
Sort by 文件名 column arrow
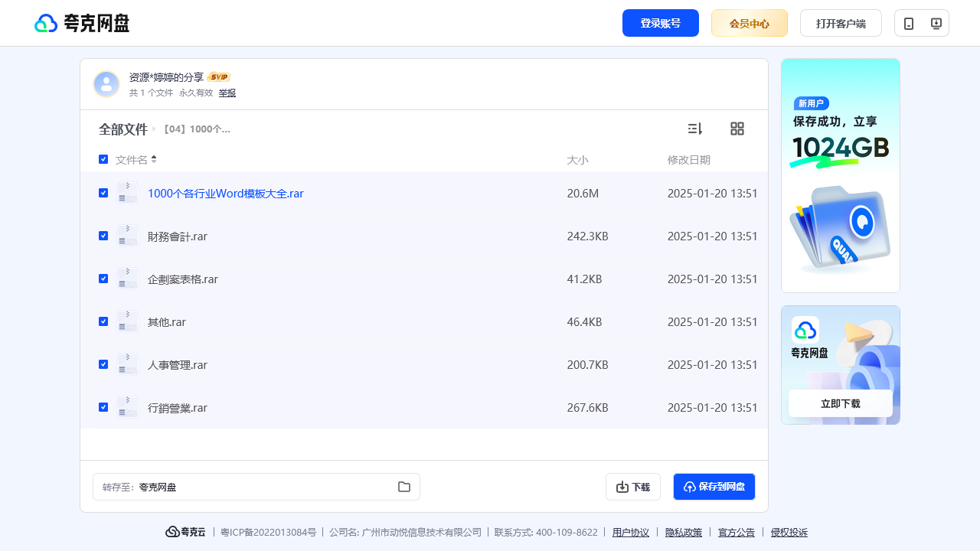(x=154, y=159)
